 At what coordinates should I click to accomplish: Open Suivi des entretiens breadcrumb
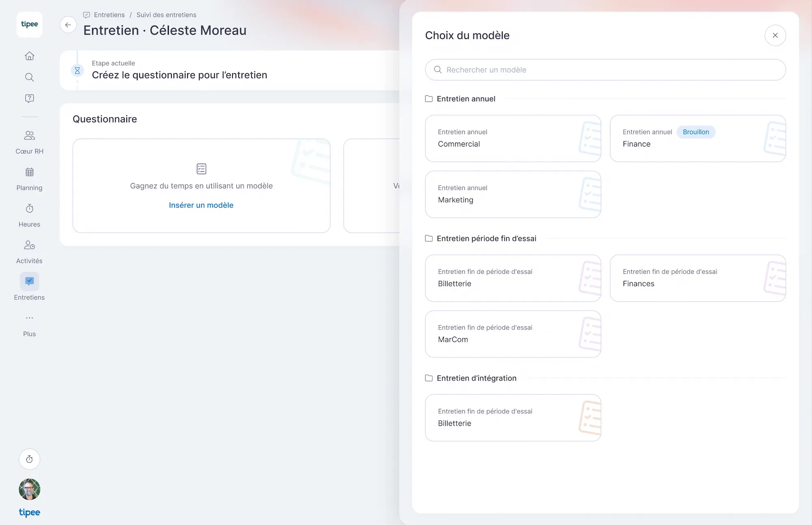coord(166,15)
